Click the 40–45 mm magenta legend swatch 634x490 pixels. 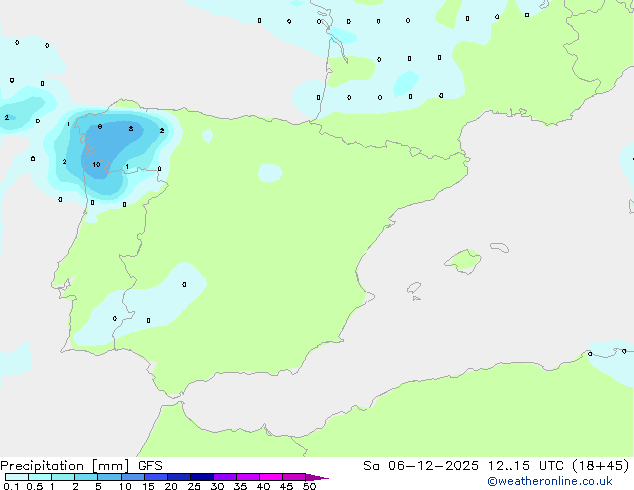[271, 477]
